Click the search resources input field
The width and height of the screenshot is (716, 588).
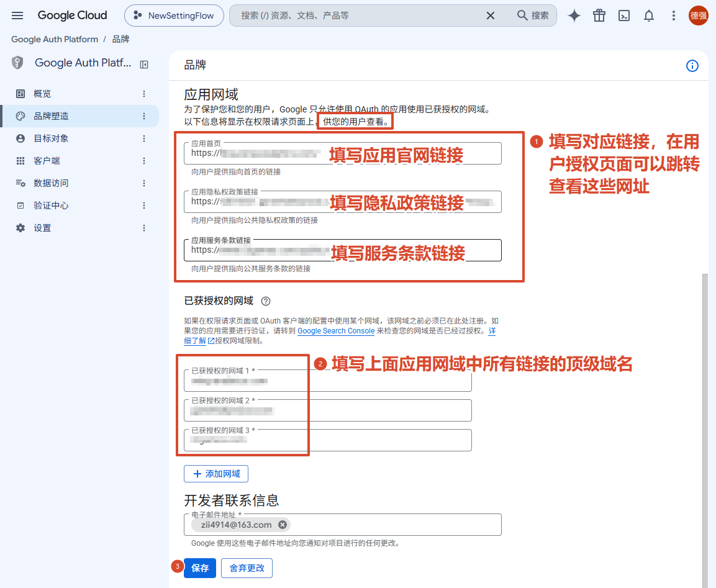pyautogui.click(x=356, y=16)
